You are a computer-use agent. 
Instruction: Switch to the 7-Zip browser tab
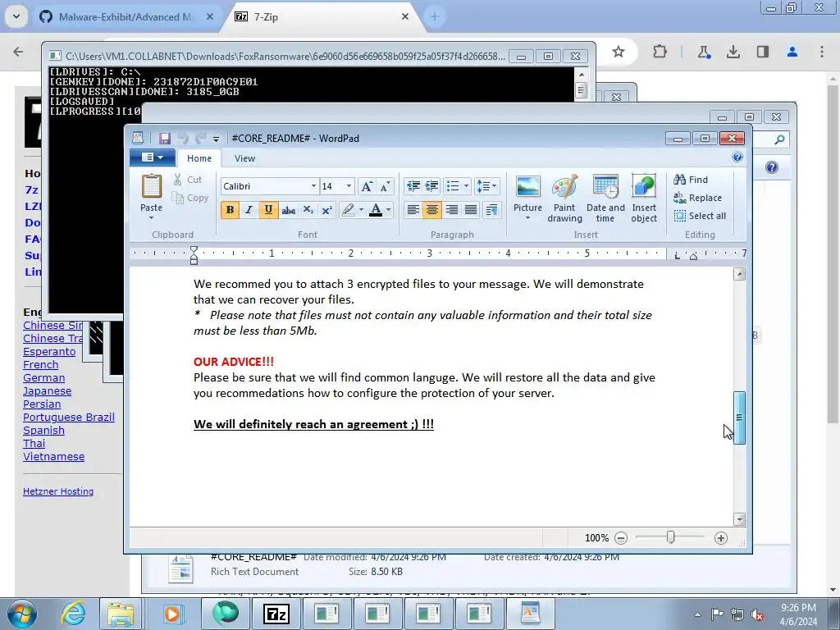[322, 16]
